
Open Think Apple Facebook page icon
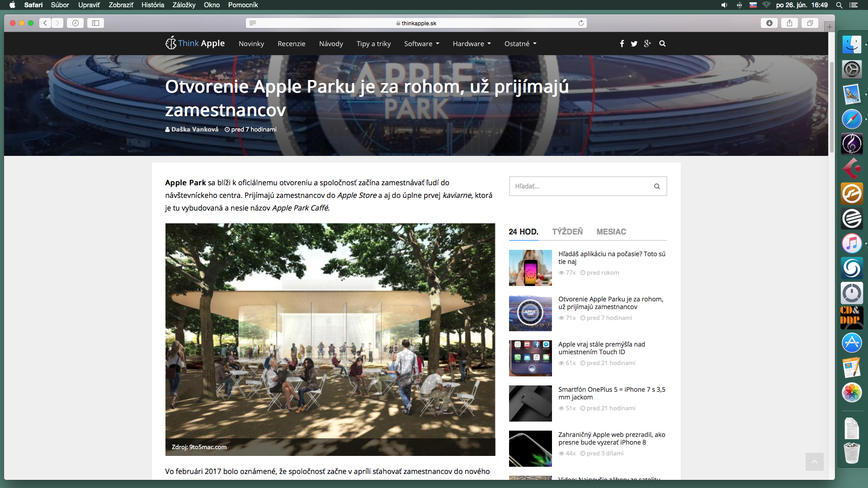[x=622, y=44]
